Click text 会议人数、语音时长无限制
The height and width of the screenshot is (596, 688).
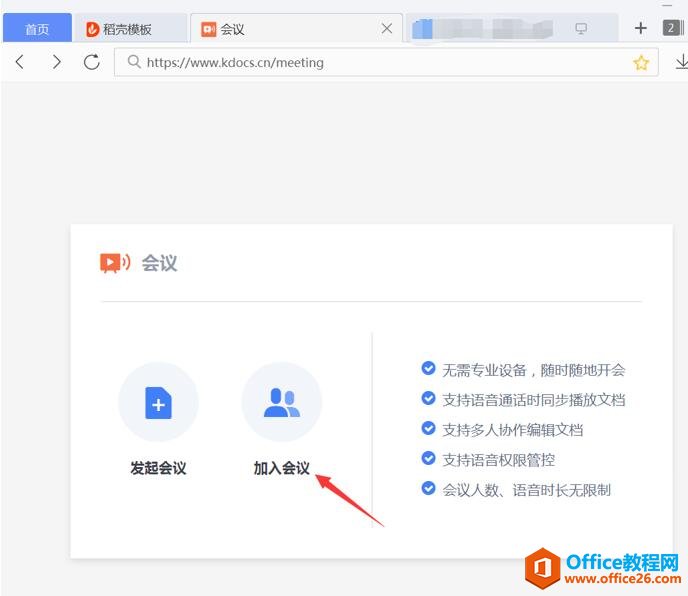click(526, 489)
